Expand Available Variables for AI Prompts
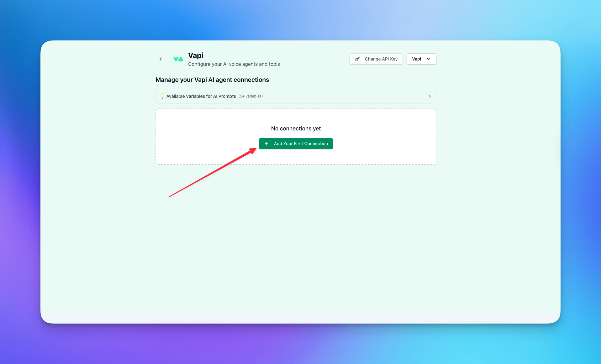This screenshot has height=364, width=601. pos(296,96)
